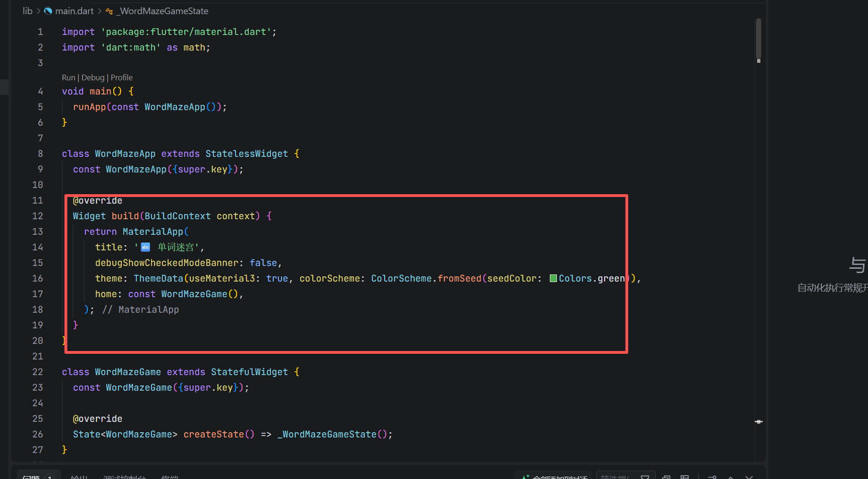Click debugShowCheckedModeBanner property name
Image resolution: width=868 pixels, height=479 pixels.
click(x=167, y=263)
